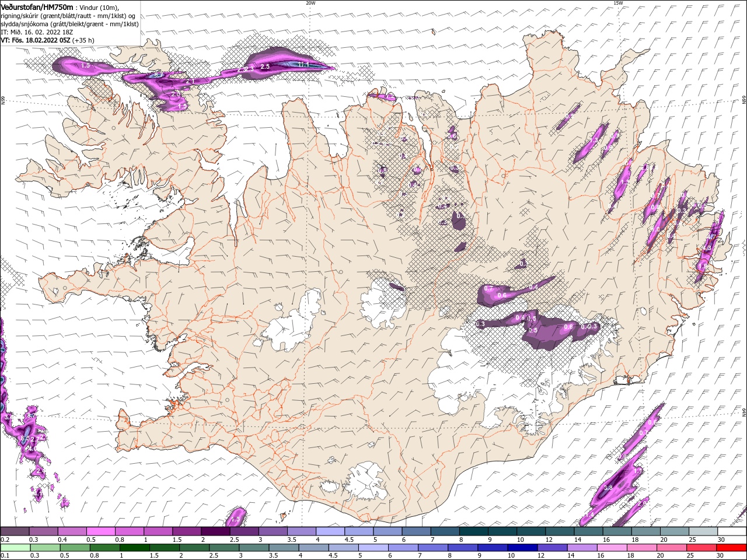Click the 0.7 value in central highlands
The width and height of the screenshot is (747, 560).
(x=488, y=289)
